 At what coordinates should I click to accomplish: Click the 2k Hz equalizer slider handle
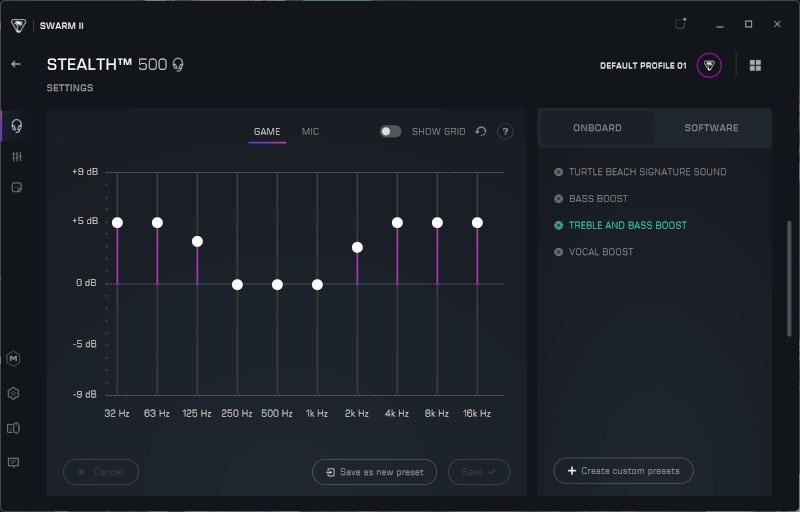coord(357,247)
